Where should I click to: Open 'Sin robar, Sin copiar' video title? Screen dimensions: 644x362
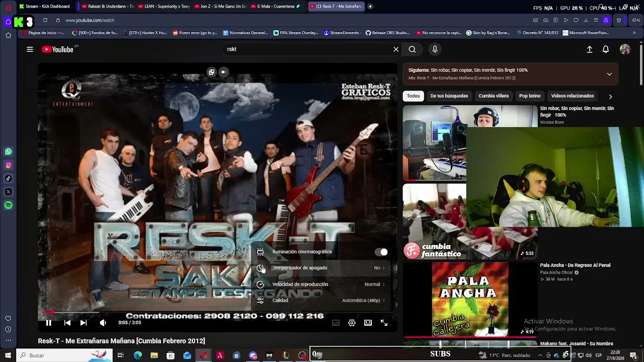(577, 112)
